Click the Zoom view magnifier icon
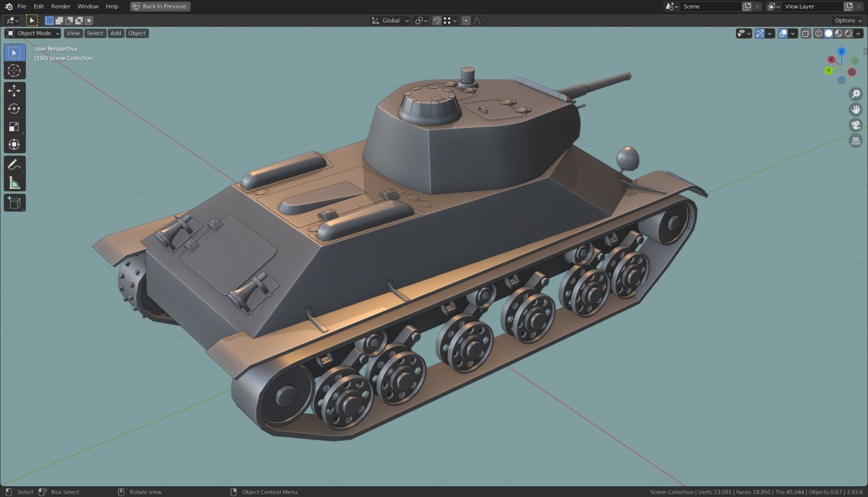 pyautogui.click(x=856, y=94)
